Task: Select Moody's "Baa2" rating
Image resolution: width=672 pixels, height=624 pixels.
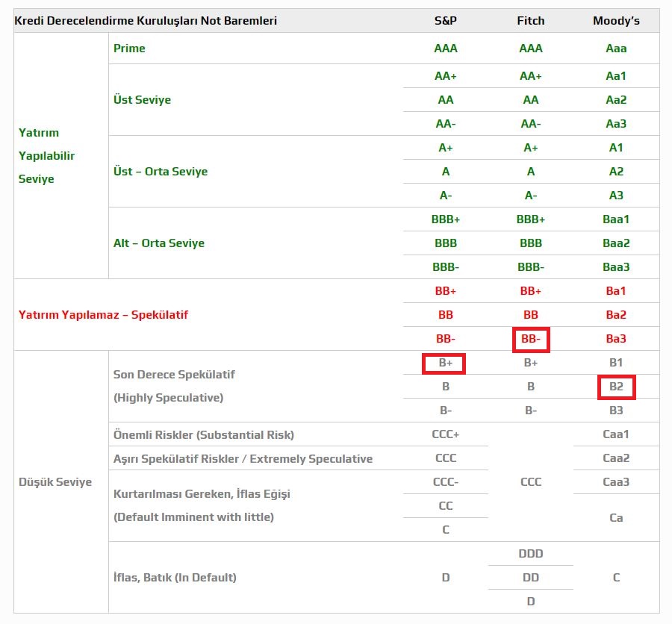Action: tap(616, 243)
